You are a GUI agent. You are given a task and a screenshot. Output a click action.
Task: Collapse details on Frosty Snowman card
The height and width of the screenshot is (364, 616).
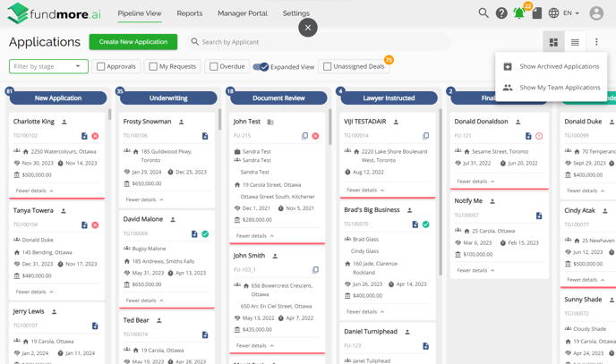pos(144,200)
